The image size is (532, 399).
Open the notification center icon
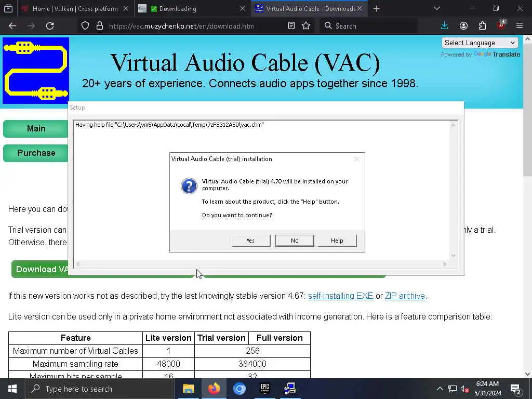point(516,389)
